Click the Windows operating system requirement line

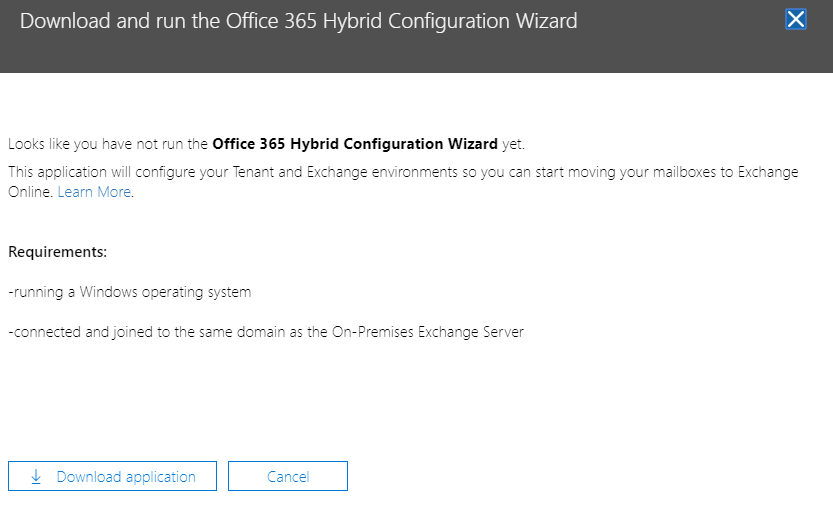coord(129,292)
